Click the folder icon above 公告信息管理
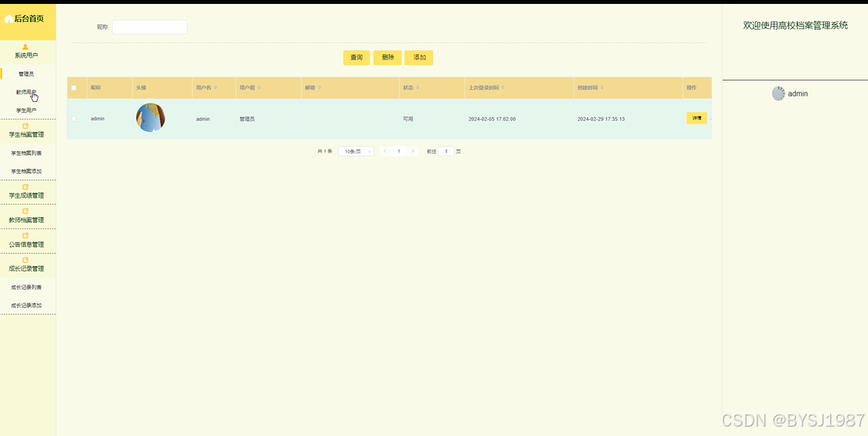The width and height of the screenshot is (868, 436). [x=26, y=236]
